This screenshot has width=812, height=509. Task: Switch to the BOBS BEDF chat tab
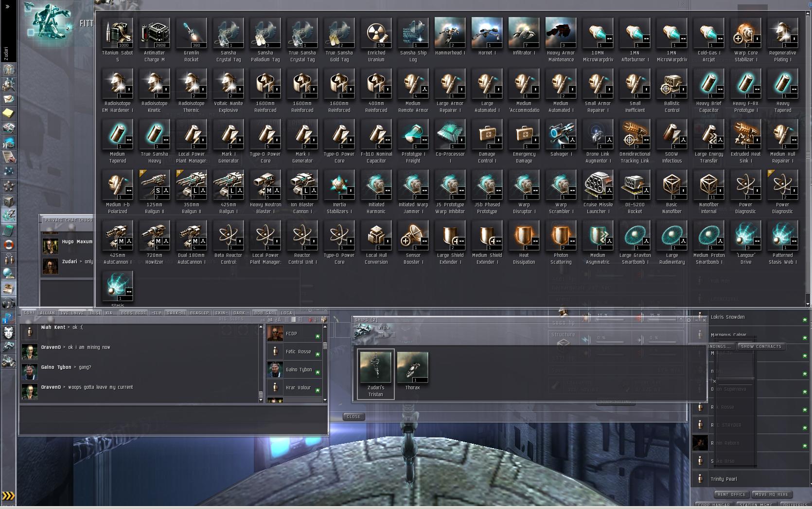point(133,313)
